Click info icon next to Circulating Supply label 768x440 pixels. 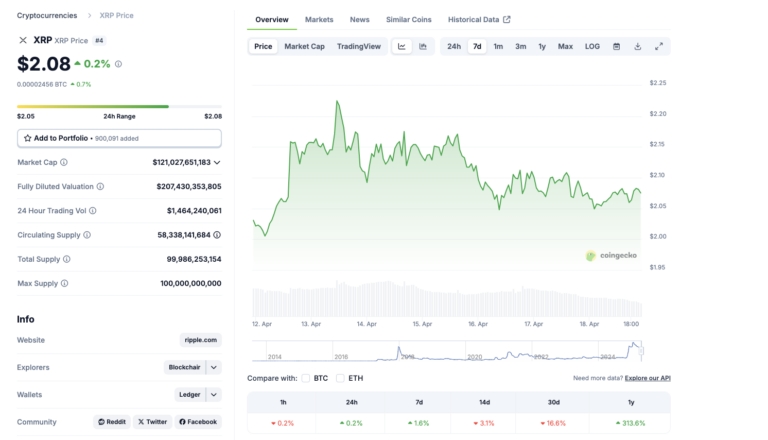(x=87, y=235)
